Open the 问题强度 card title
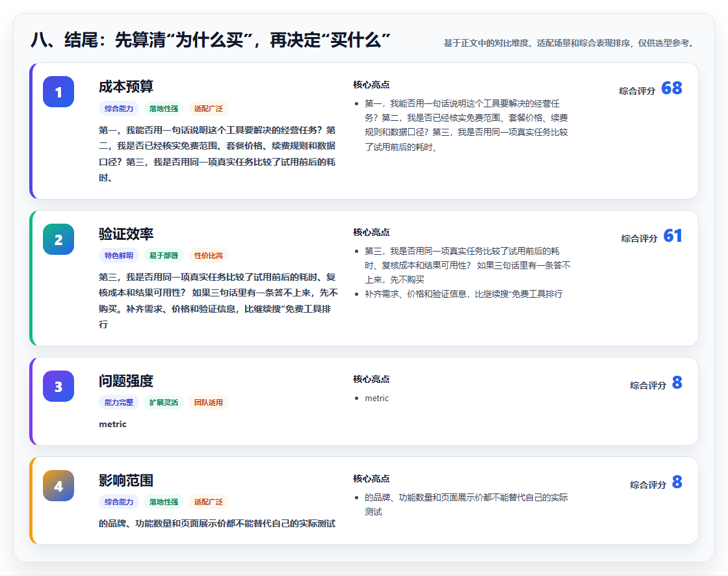This screenshot has width=728, height=576. (126, 381)
